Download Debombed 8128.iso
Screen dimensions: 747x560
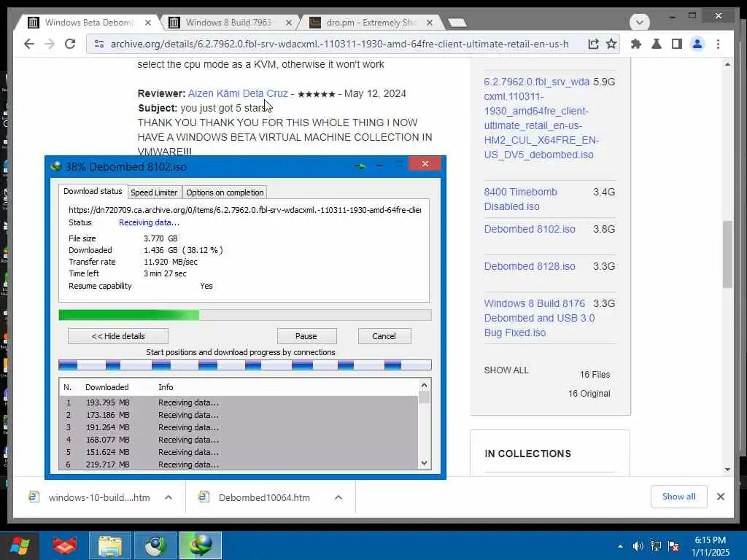click(530, 266)
